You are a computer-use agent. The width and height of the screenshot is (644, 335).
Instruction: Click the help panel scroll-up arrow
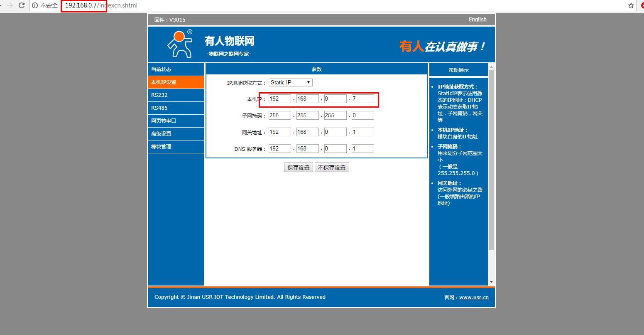coord(492,67)
